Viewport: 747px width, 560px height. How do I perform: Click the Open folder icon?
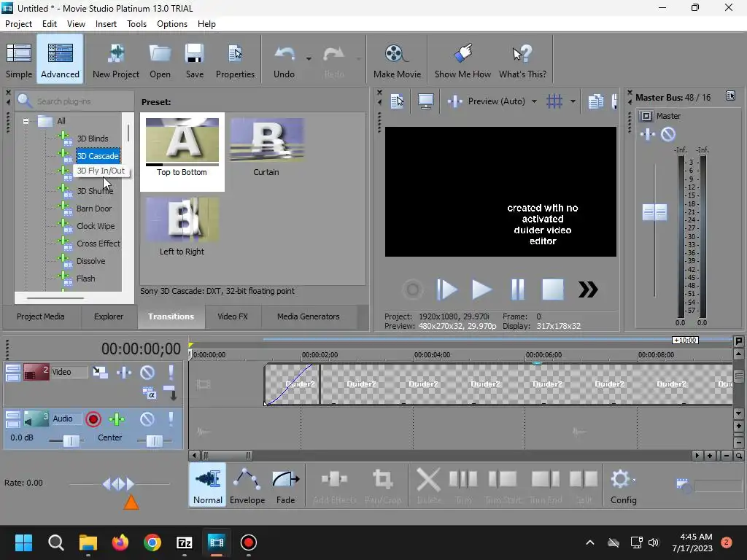[x=160, y=60]
